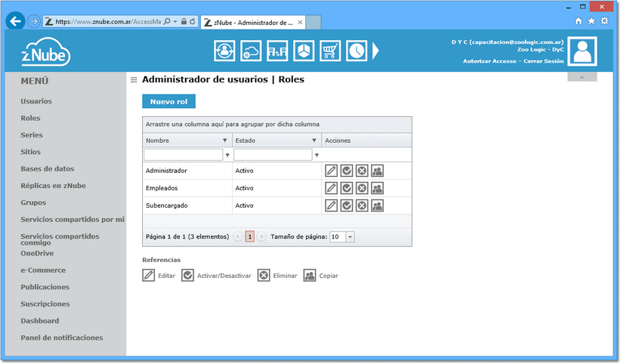Open the cube module icon in top toolbar
Screen dimensions: 621x364
[304, 51]
